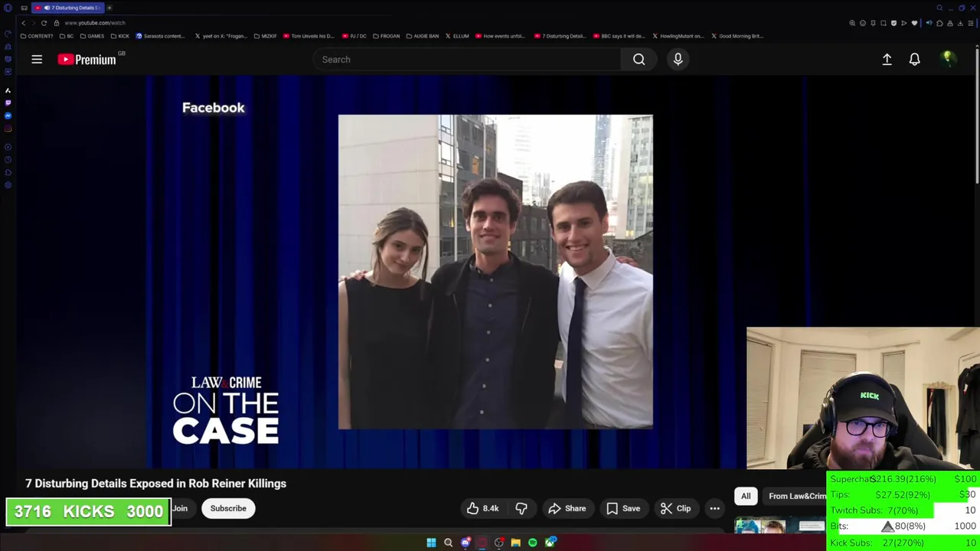Like the video with 8.4K thumbs up
This screenshot has width=980, height=551.
click(482, 508)
